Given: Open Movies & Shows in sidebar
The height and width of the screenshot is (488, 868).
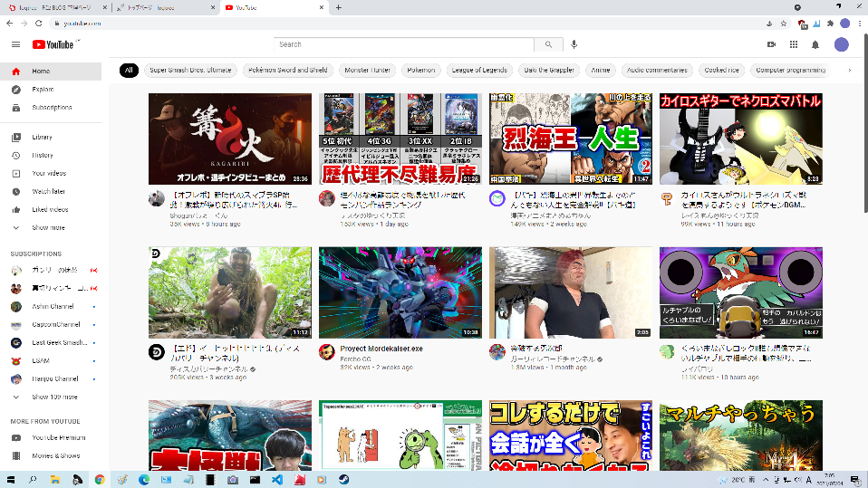Looking at the screenshot, I should tap(51, 456).
